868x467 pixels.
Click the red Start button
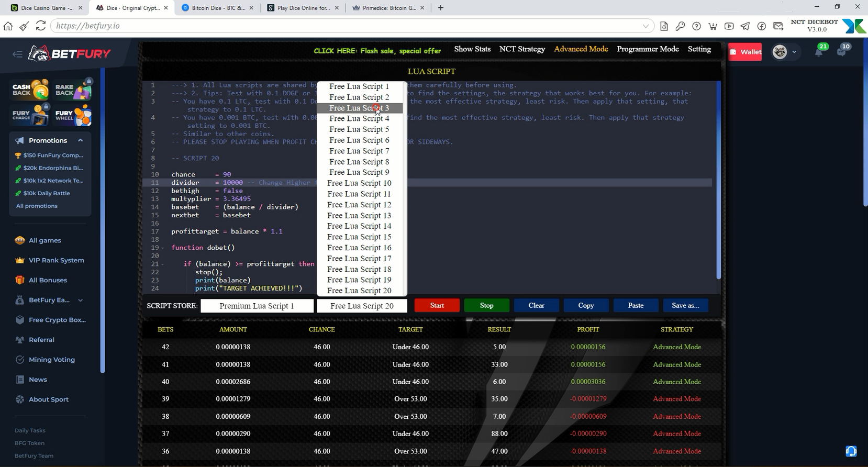click(x=437, y=305)
